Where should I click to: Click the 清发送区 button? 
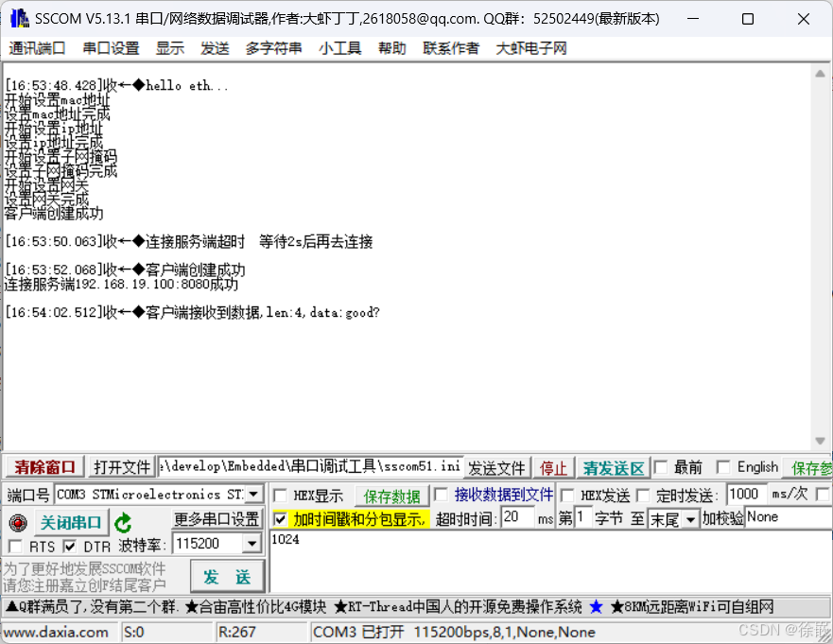tap(614, 469)
